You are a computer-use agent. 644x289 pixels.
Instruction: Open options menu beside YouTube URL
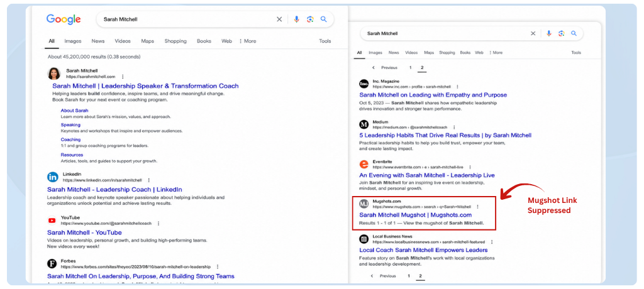tap(158, 223)
